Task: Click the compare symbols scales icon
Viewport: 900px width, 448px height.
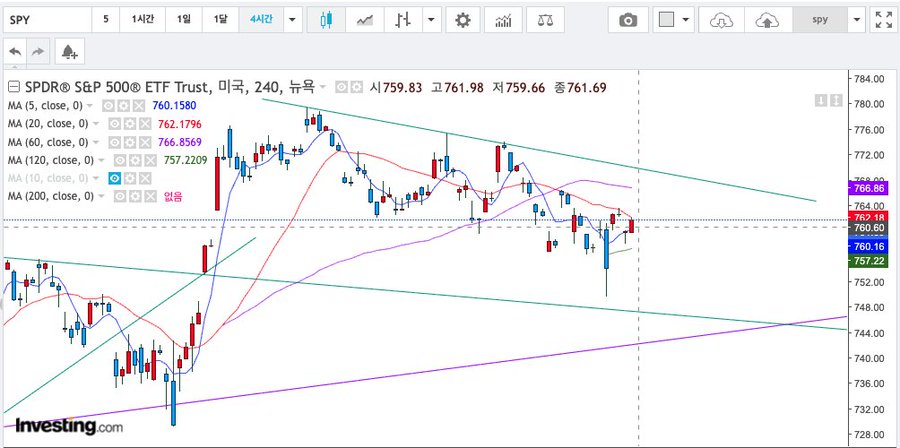Action: point(545,20)
